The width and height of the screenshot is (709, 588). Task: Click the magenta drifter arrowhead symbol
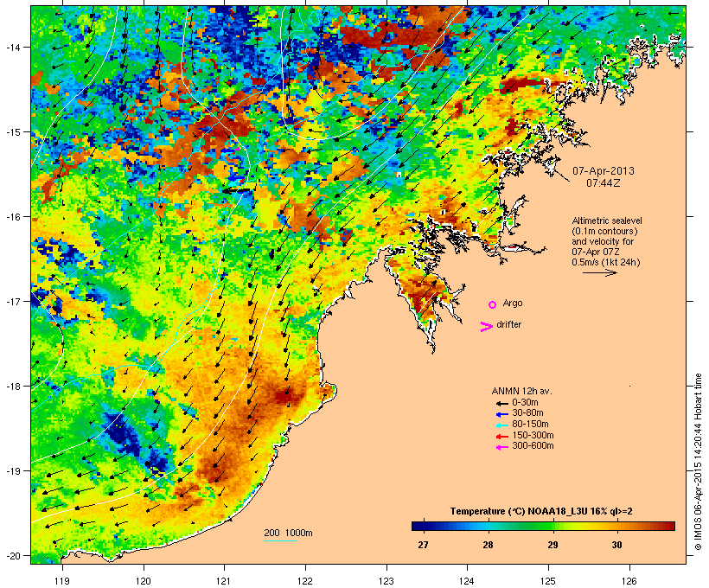click(486, 327)
